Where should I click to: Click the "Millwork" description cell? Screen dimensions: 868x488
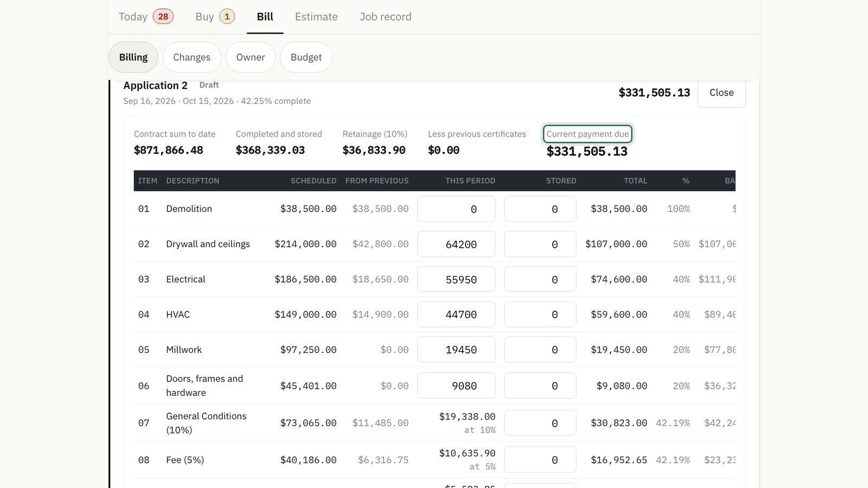pos(184,350)
